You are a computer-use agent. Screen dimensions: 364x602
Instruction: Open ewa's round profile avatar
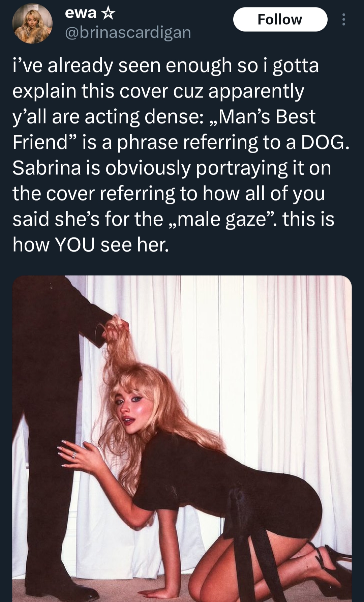pyautogui.click(x=32, y=24)
